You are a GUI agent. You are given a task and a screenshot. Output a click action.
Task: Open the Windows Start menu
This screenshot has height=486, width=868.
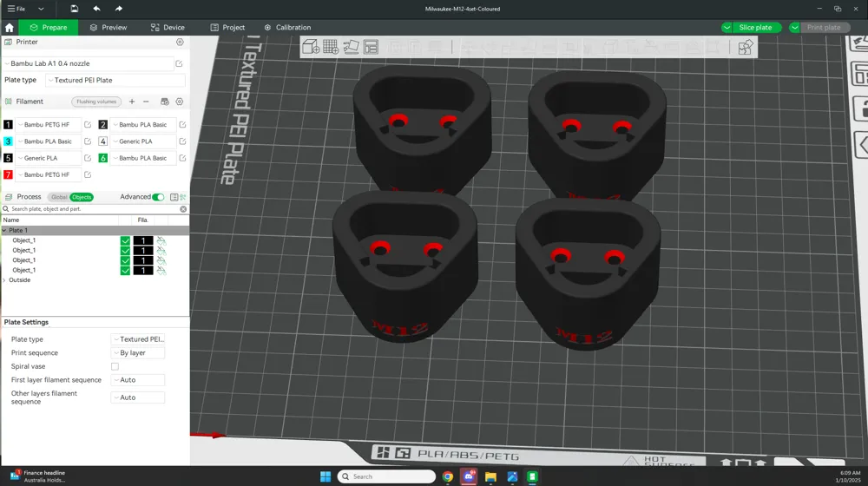tap(325, 476)
